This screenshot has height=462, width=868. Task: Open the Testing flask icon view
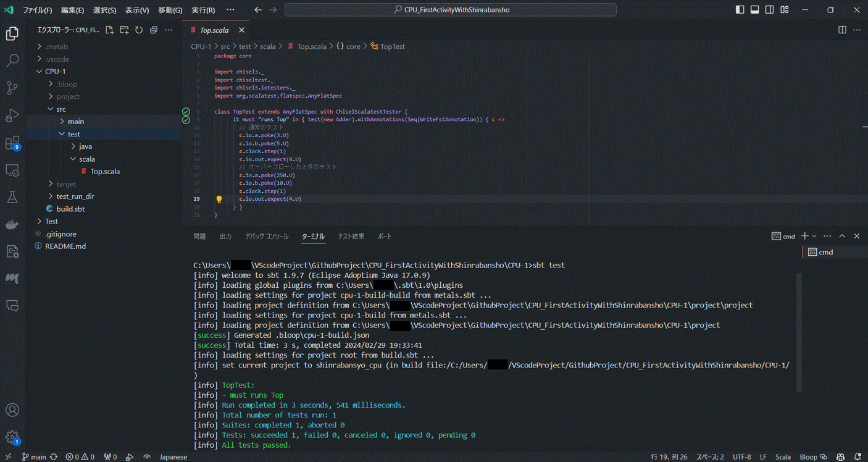[12, 198]
